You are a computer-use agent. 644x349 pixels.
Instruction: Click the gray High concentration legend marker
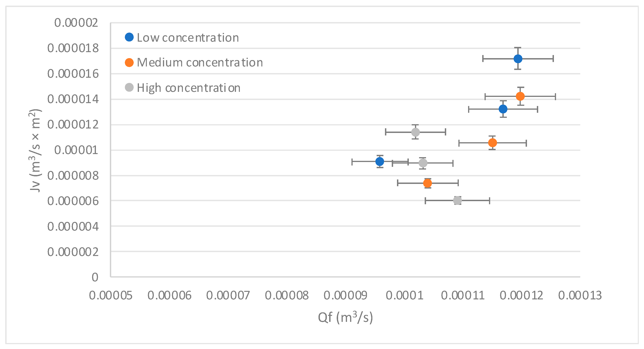129,88
